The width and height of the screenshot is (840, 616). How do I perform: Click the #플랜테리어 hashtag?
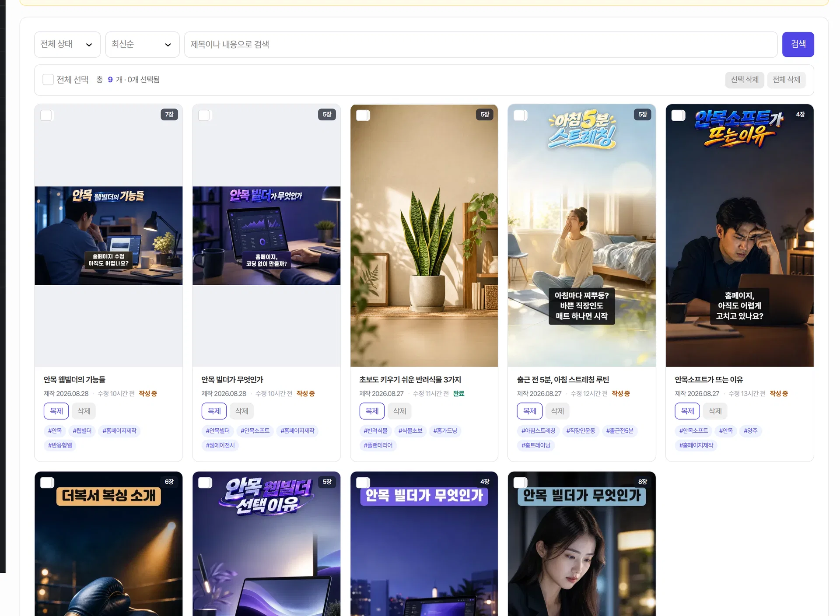pyautogui.click(x=378, y=445)
